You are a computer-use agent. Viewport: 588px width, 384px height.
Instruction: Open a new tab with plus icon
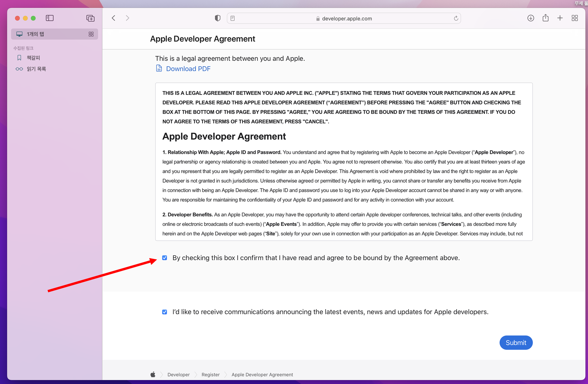coord(560,18)
